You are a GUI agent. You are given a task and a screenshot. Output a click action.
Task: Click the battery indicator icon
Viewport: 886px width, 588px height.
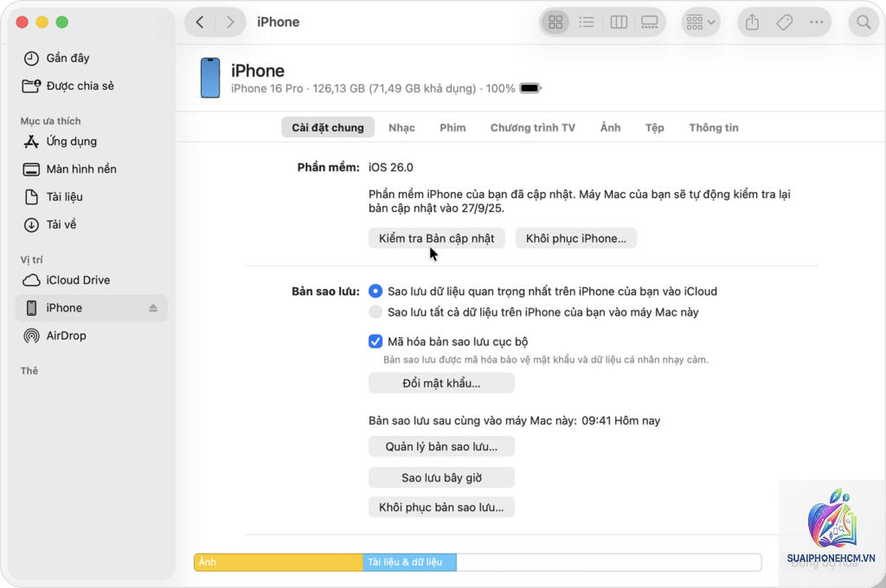click(530, 88)
